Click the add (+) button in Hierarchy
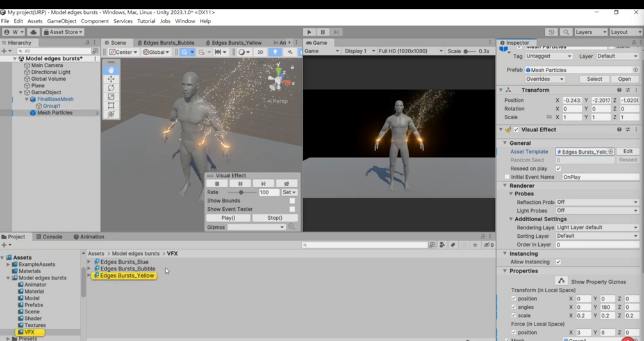This screenshot has height=341, width=644. tap(5, 51)
